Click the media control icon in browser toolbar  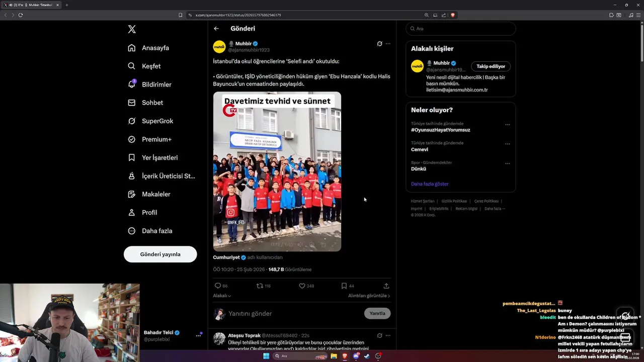(x=631, y=15)
